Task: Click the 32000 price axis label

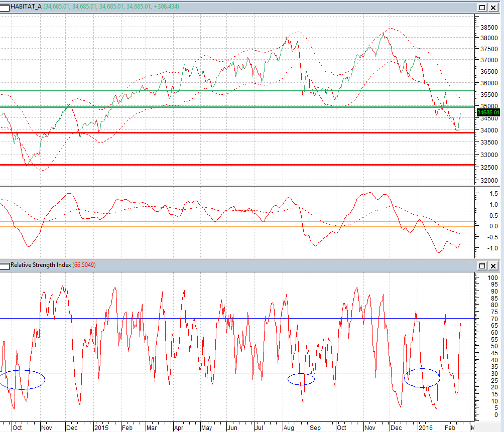Action: [x=489, y=181]
